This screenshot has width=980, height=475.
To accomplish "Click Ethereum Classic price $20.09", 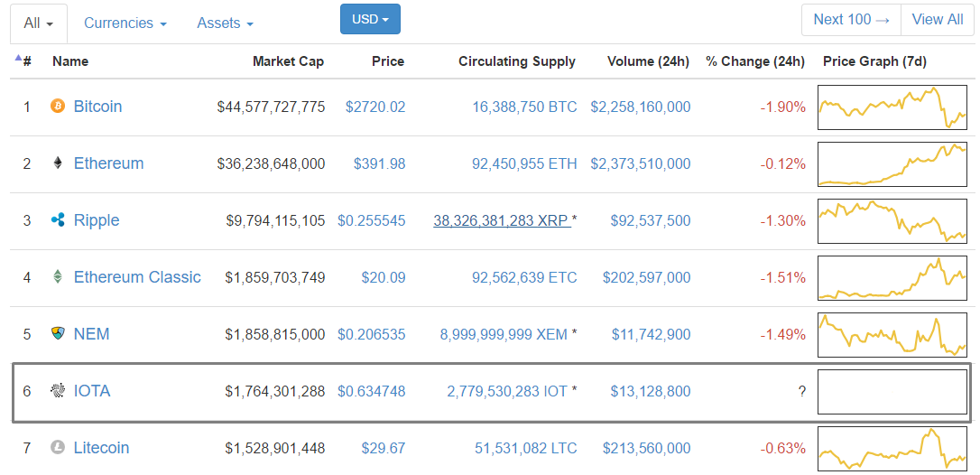I will (384, 278).
